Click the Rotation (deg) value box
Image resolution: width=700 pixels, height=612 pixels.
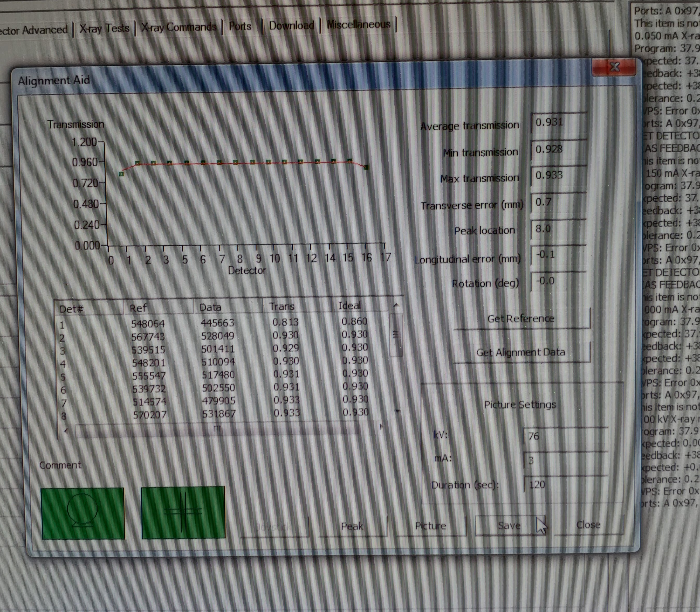(x=558, y=281)
